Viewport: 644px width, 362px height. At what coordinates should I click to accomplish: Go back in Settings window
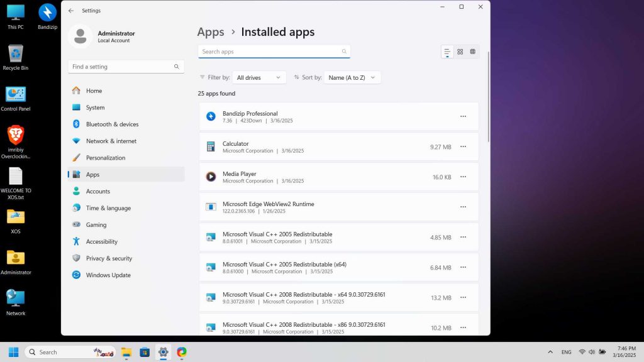tap(71, 11)
